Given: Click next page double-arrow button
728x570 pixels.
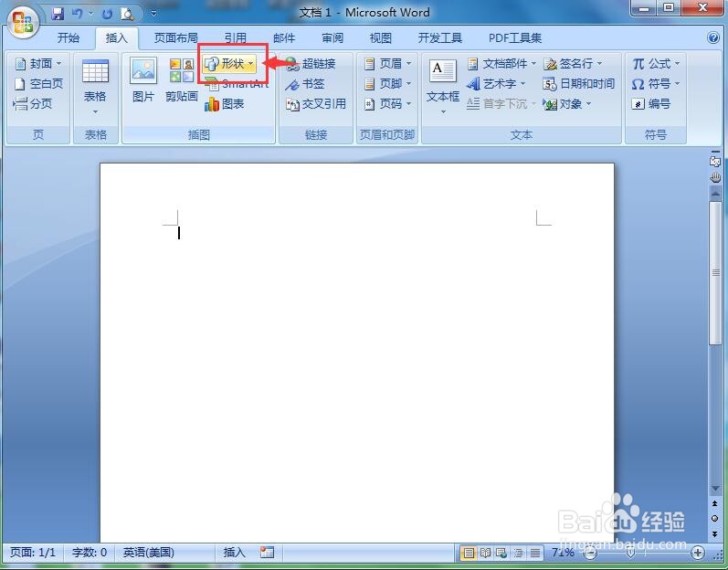Looking at the screenshot, I should coord(715,533).
